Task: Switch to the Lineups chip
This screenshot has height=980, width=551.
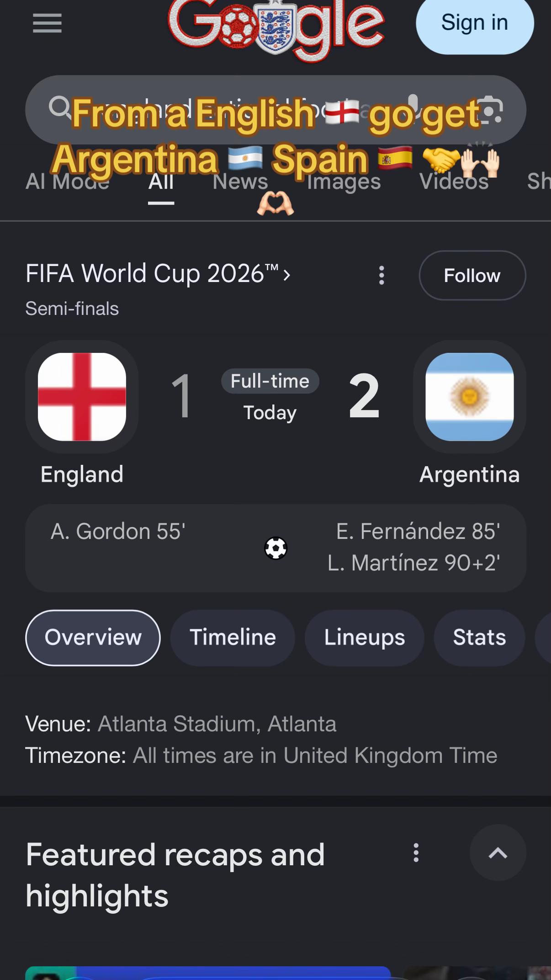Action: pyautogui.click(x=365, y=638)
